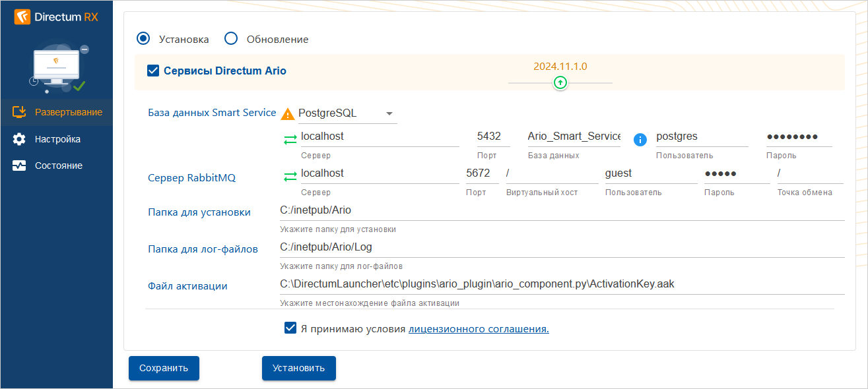
Task: Click the database port field 5432
Action: (494, 136)
